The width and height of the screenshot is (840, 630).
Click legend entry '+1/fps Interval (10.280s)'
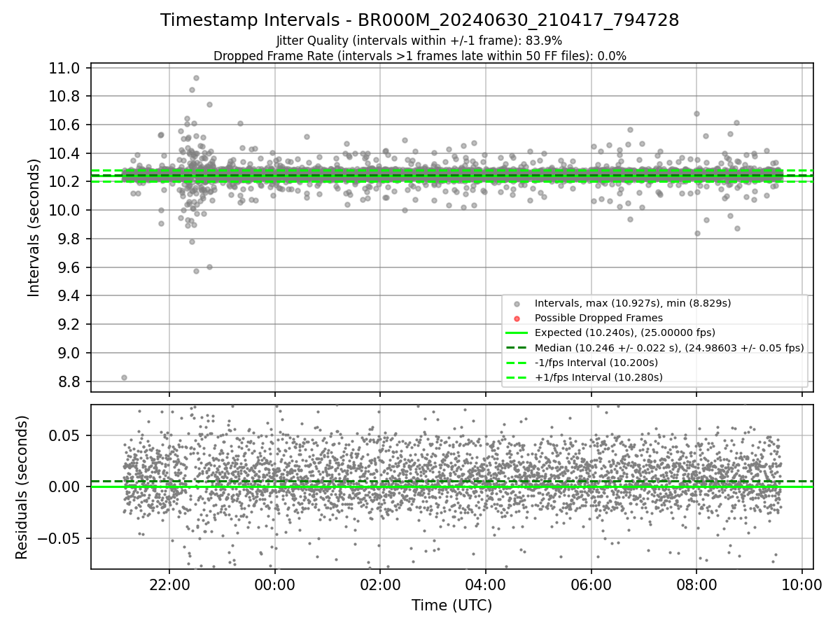click(598, 377)
